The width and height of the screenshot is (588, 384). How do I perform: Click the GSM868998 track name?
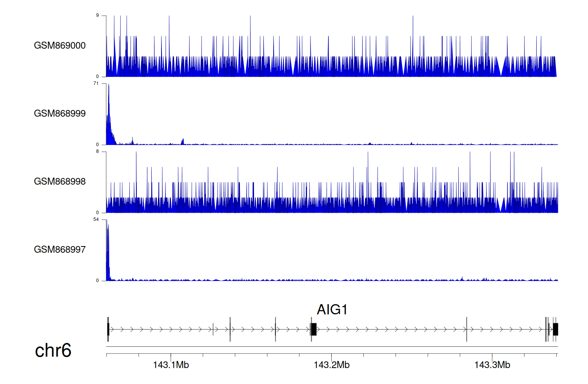tap(60, 181)
